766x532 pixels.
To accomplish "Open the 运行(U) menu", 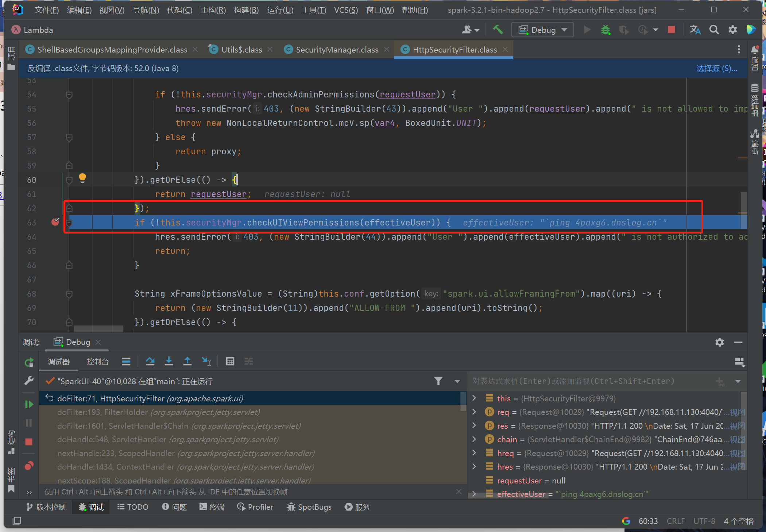I will (x=280, y=10).
